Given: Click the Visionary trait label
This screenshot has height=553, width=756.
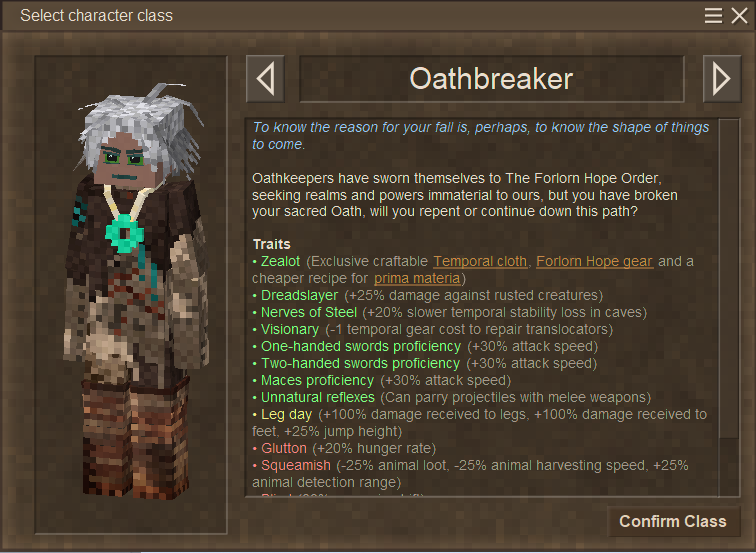Looking at the screenshot, I should point(290,329).
